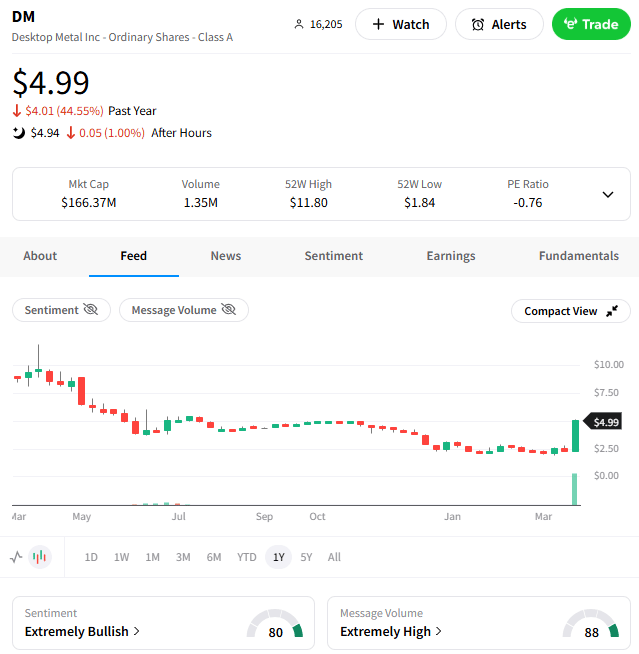Image resolution: width=639 pixels, height=654 pixels.
Task: Open the Fundamentals tab
Action: (579, 256)
